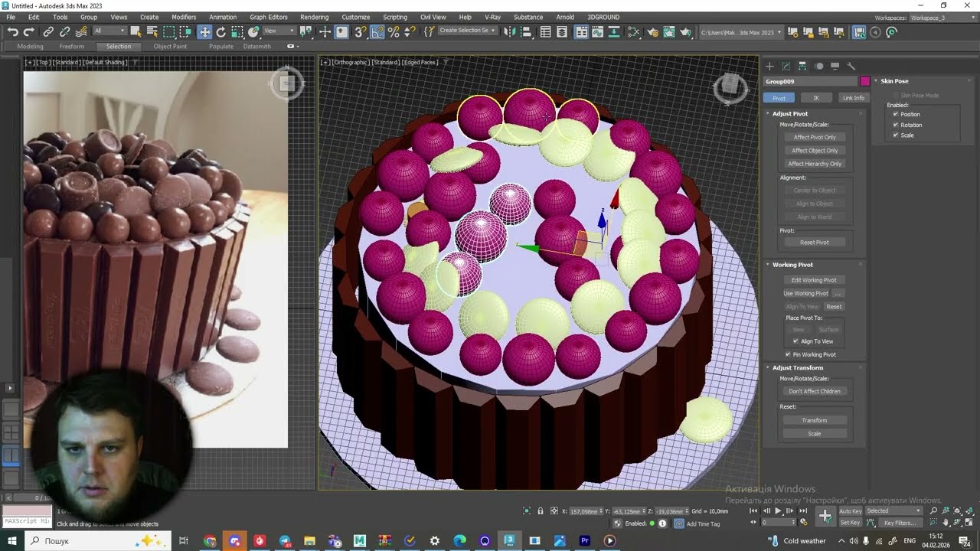This screenshot has height=551, width=980.
Task: Activate the Select and Rotate tool
Action: click(x=220, y=31)
